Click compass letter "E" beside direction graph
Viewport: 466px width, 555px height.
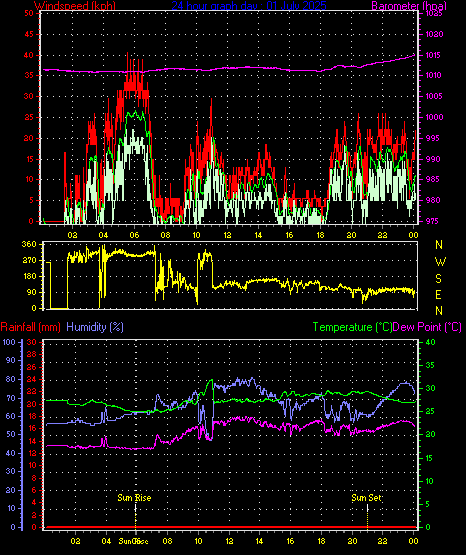point(439,294)
